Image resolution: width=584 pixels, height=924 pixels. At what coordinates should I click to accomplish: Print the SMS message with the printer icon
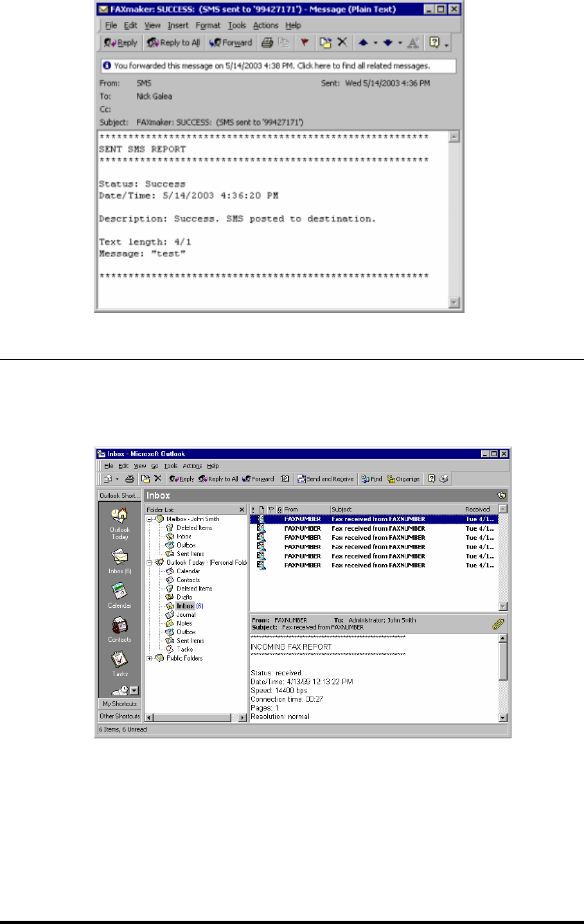(267, 42)
